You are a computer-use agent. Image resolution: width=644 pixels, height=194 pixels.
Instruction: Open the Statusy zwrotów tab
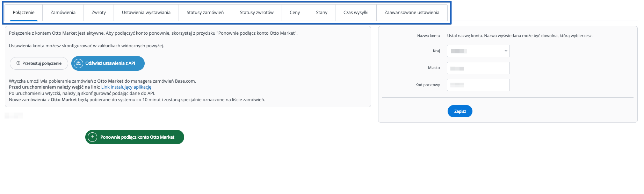tap(256, 13)
